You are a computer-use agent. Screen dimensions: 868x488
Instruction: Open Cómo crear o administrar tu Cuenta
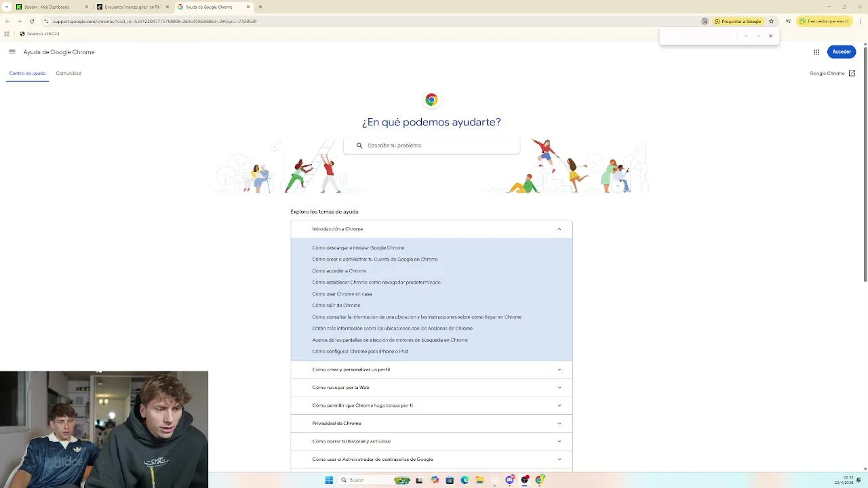[375, 260]
